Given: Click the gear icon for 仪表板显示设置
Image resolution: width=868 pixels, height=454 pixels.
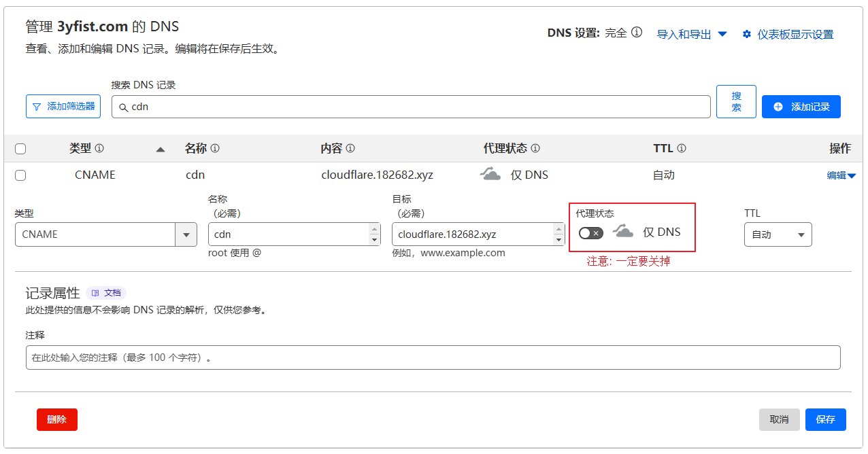Looking at the screenshot, I should pos(747,34).
